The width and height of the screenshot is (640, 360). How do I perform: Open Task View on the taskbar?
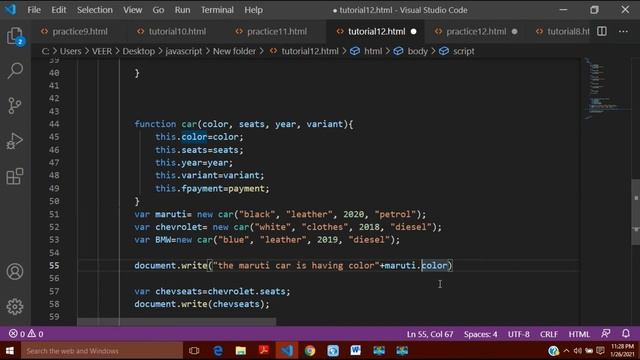click(x=194, y=351)
